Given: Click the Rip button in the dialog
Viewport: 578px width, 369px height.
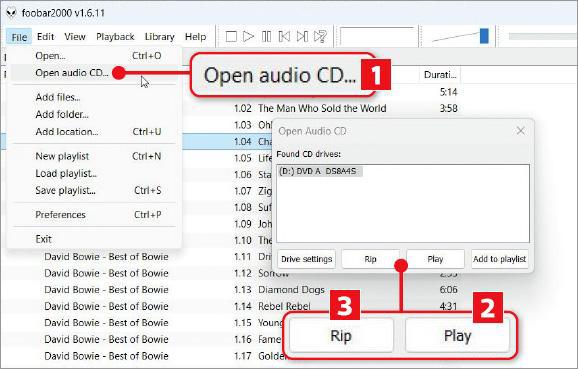Looking at the screenshot, I should click(370, 259).
